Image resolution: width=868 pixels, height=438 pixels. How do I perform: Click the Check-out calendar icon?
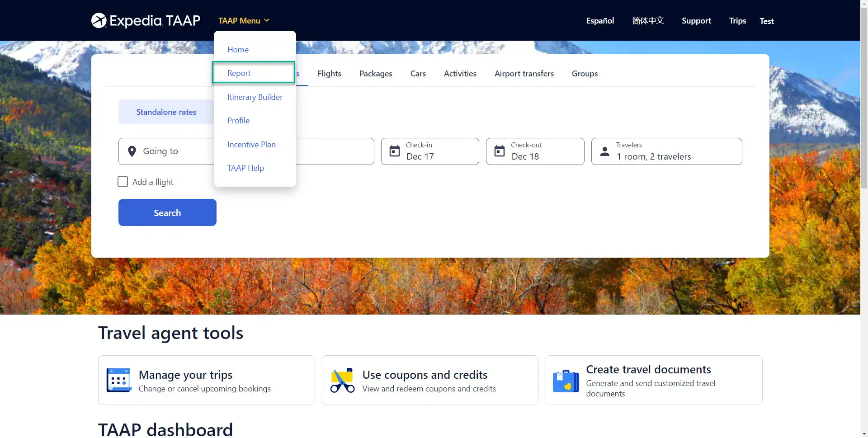coord(500,151)
